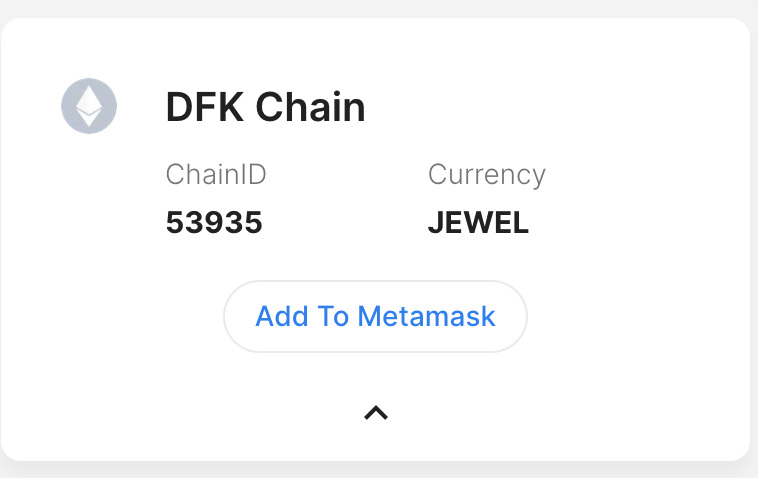Click the gray circular chain avatar

(x=89, y=106)
